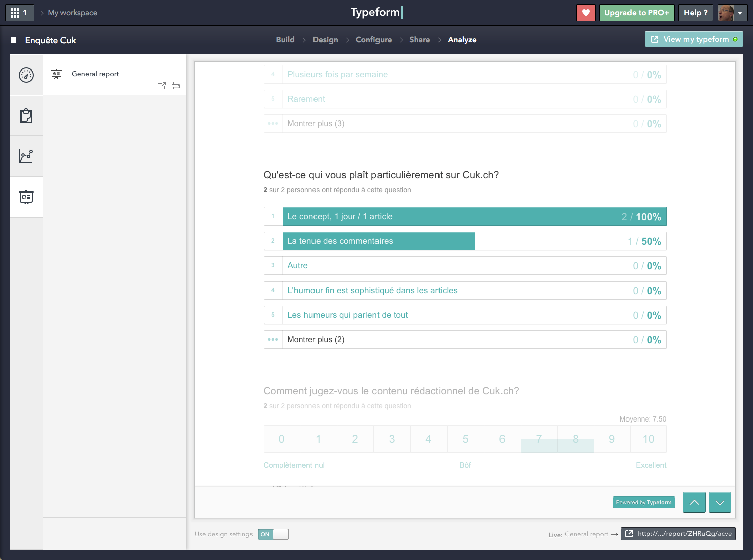This screenshot has width=753, height=560.
Task: Open the live report URL link
Action: pos(678,534)
